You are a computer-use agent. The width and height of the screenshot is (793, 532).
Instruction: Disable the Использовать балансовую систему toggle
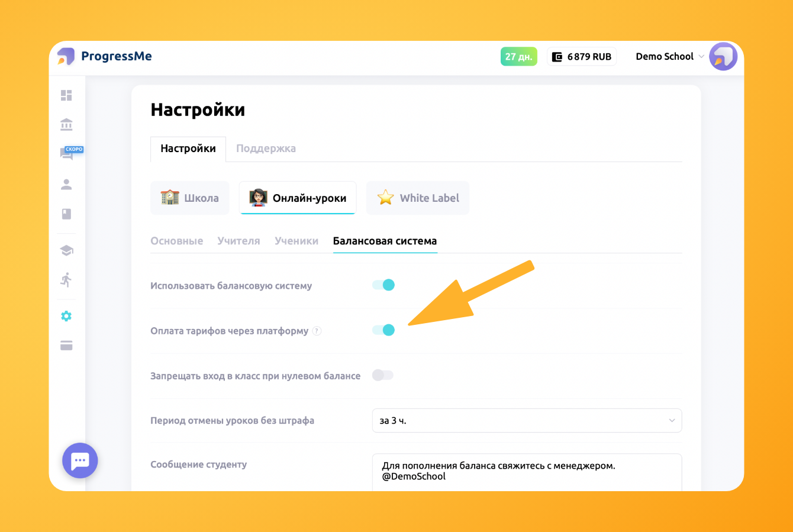(383, 285)
